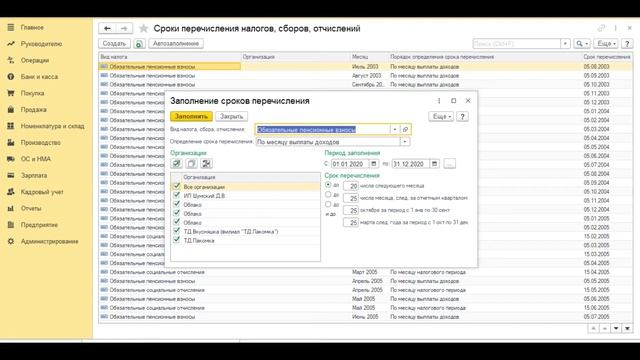Select radio 'числа следующего месяца'
Screen dimensions: 640x360
click(328, 185)
